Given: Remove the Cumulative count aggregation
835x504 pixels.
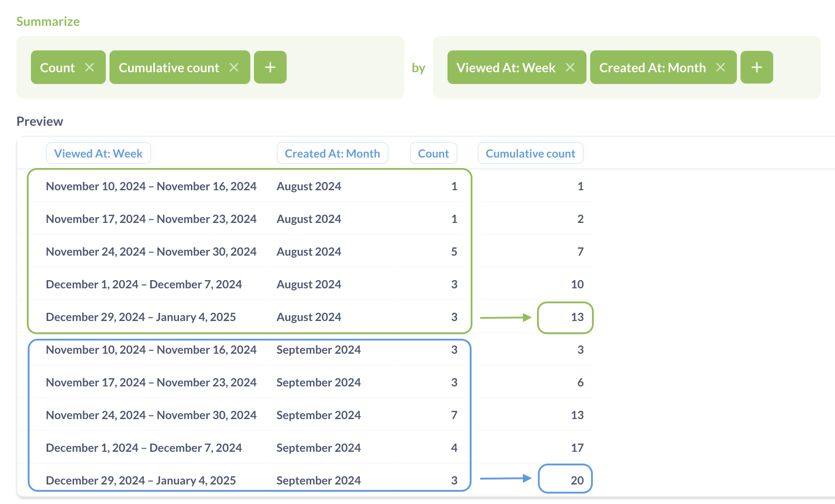Looking at the screenshot, I should click(x=234, y=67).
